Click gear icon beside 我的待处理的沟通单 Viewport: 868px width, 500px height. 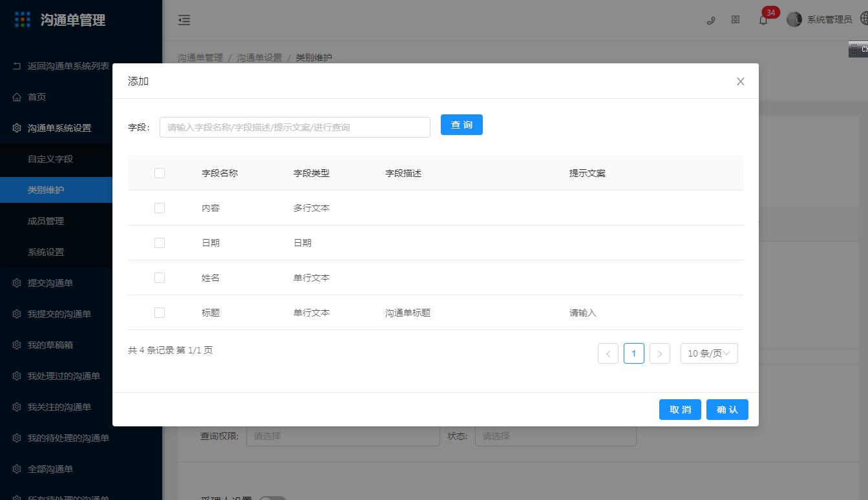17,438
